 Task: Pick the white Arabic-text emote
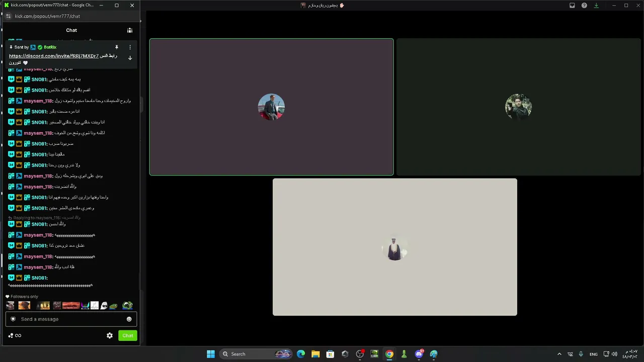[94, 305]
